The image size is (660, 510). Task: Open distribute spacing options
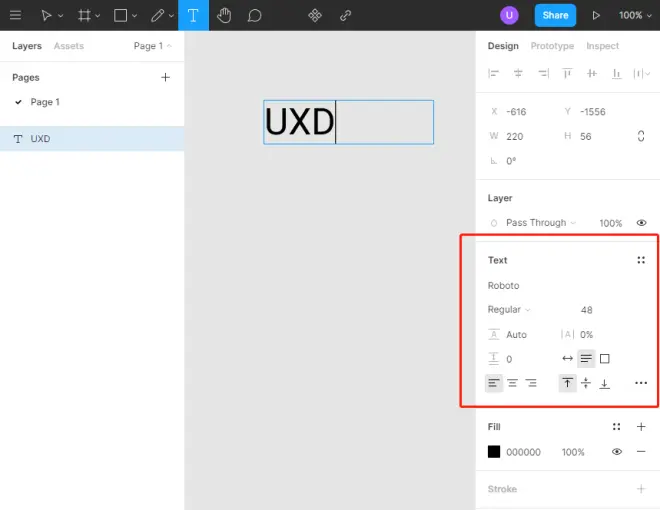(641, 74)
